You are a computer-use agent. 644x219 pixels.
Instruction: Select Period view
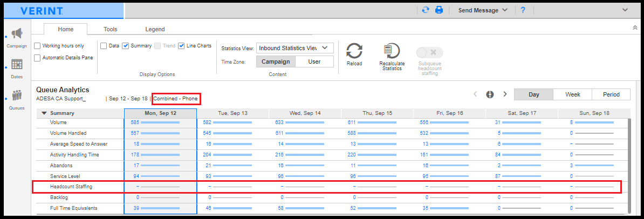pos(611,94)
